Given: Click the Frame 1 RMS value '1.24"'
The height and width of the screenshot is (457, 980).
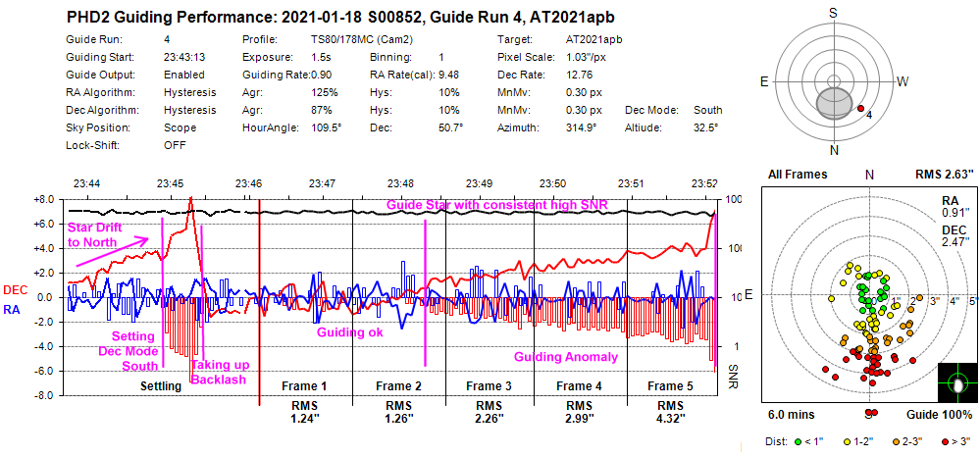Looking at the screenshot, I should point(306,418).
